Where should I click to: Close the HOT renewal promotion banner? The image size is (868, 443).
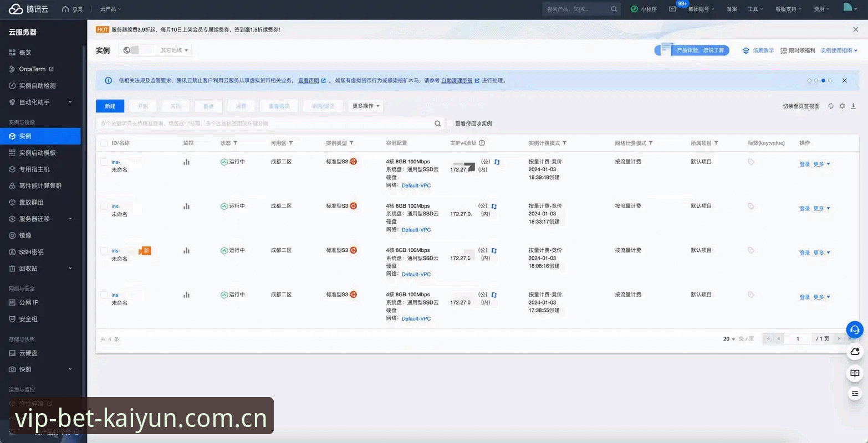pyautogui.click(x=856, y=29)
